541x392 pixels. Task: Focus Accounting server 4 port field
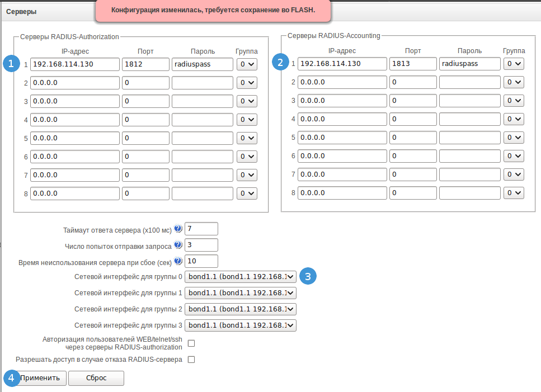[413, 119]
